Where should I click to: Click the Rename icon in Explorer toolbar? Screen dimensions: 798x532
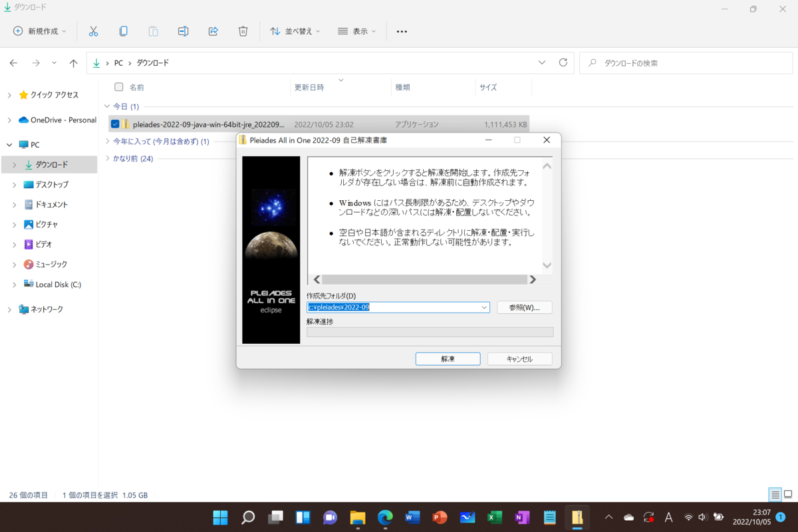pyautogui.click(x=184, y=31)
